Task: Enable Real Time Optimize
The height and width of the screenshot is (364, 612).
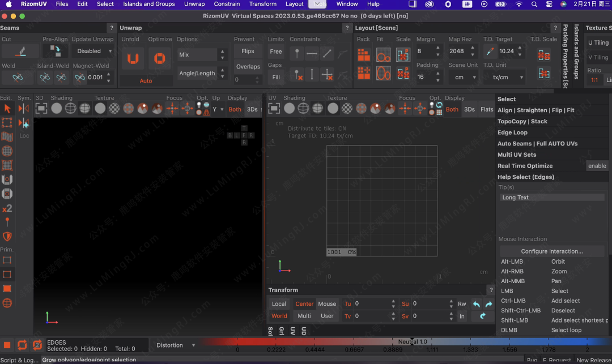Action: (597, 166)
